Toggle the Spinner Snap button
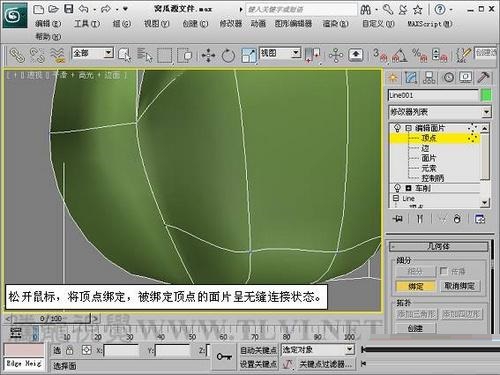This screenshot has height=375, width=500. [x=439, y=55]
